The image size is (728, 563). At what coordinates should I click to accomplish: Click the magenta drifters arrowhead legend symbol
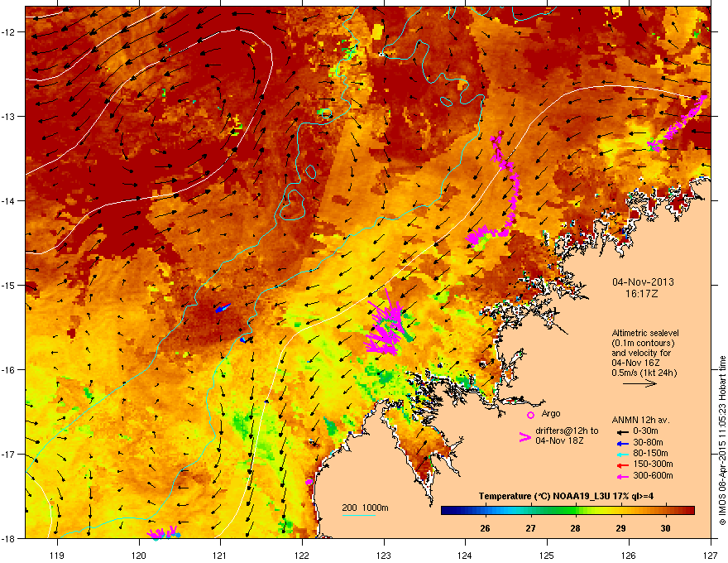coord(524,437)
